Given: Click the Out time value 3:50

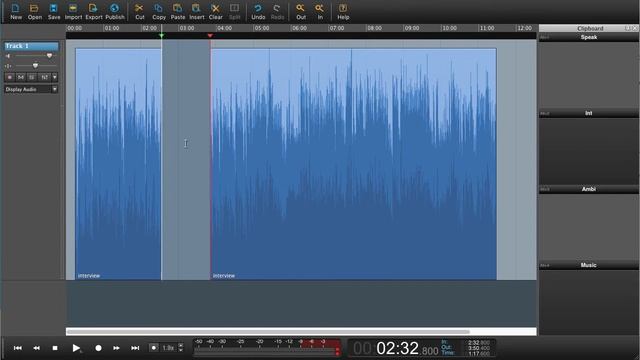Looking at the screenshot, I should point(478,348).
